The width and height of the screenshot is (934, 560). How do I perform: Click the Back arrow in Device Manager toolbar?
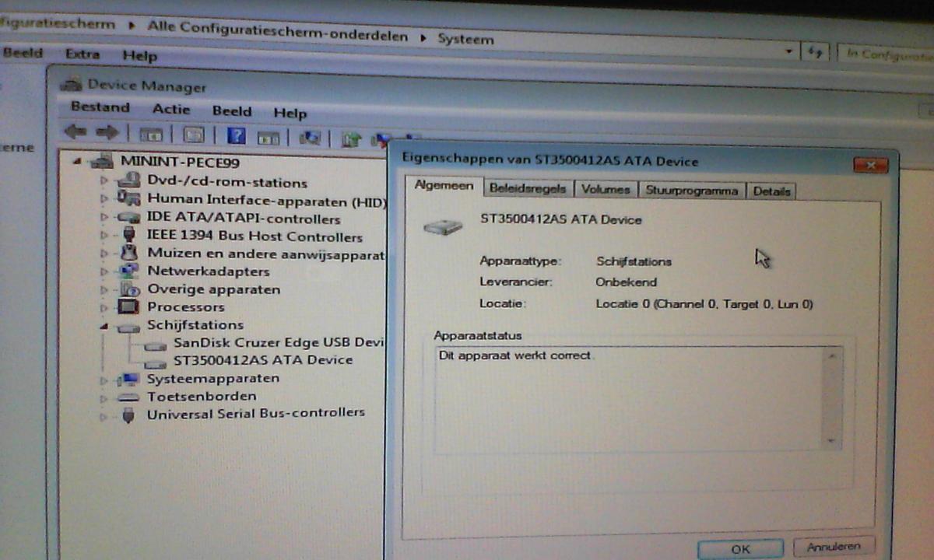(x=75, y=132)
